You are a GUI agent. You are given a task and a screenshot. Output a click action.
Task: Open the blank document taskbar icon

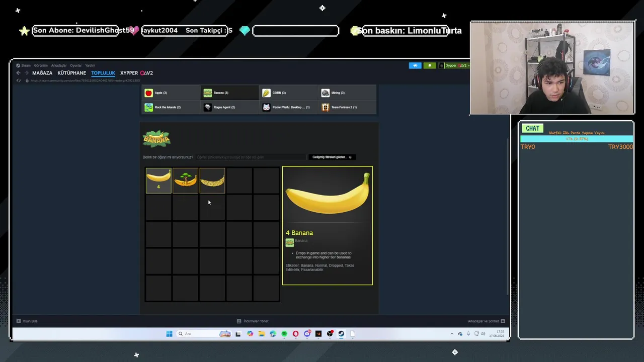(353, 334)
